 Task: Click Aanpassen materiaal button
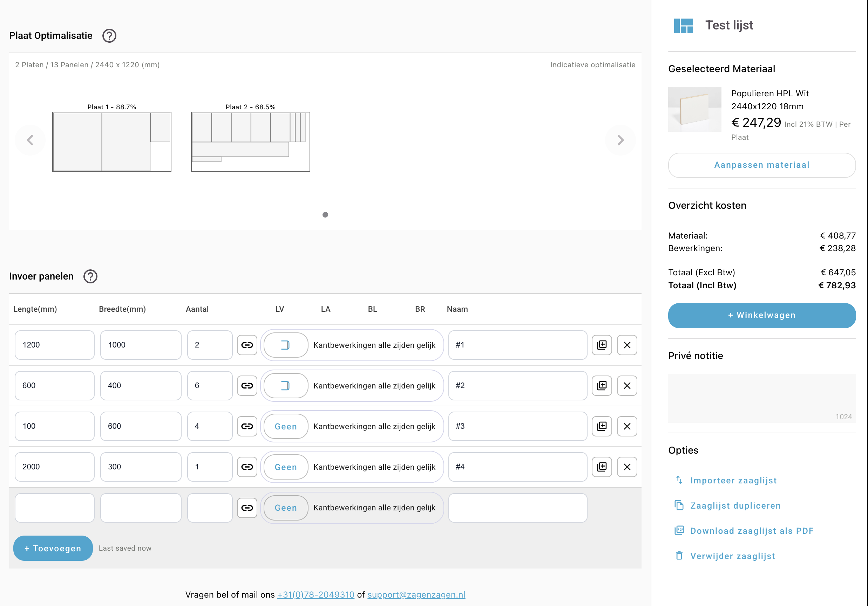tap(761, 165)
